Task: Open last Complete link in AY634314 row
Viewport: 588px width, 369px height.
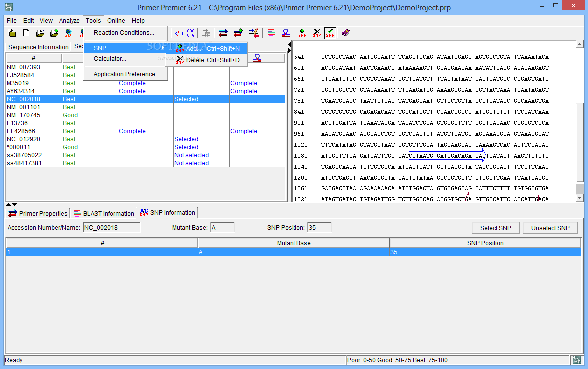Action: (x=244, y=91)
